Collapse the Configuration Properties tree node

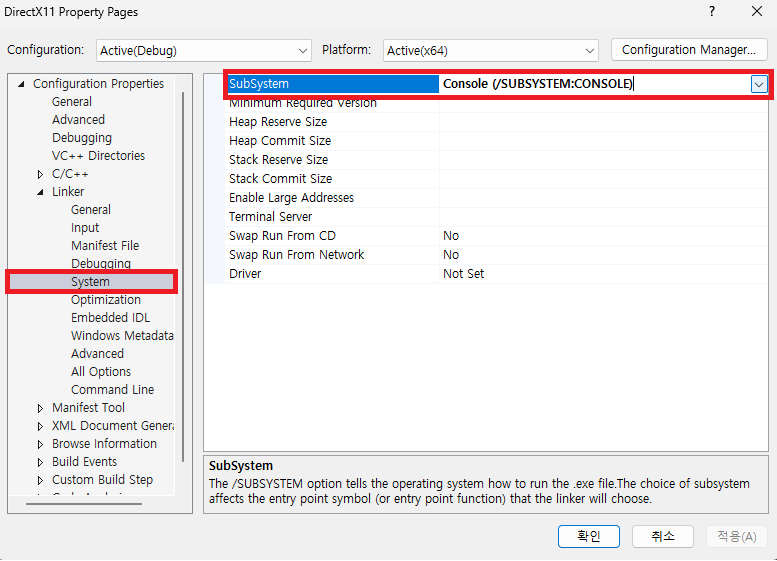click(x=21, y=84)
